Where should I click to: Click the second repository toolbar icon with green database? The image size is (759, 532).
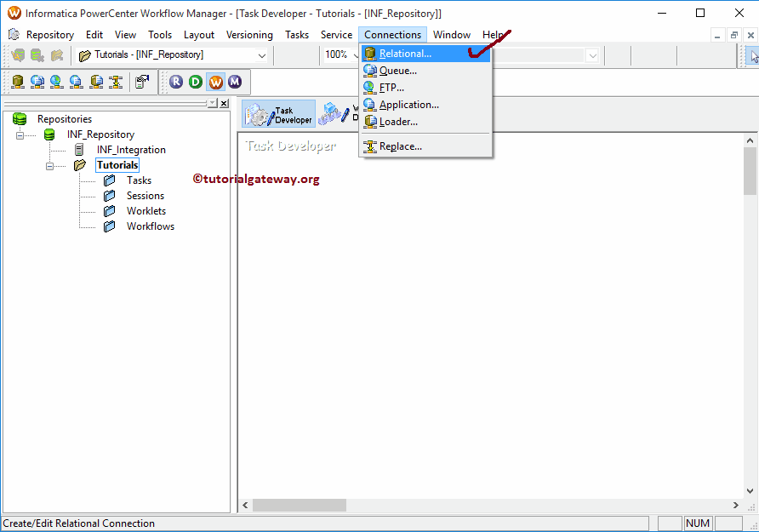(x=37, y=55)
